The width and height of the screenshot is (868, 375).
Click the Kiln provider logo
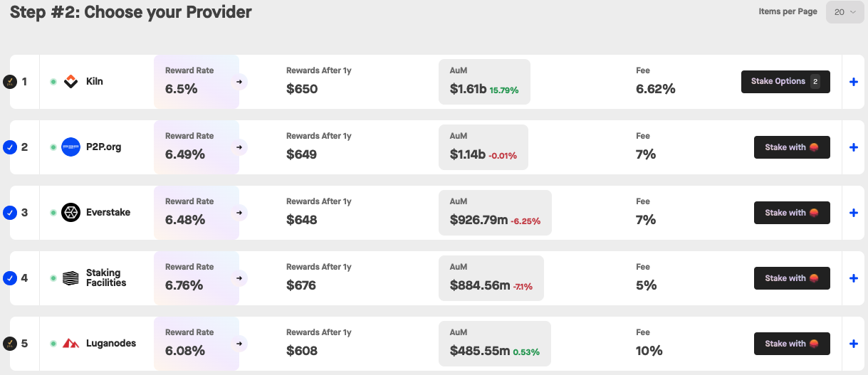[x=71, y=82]
